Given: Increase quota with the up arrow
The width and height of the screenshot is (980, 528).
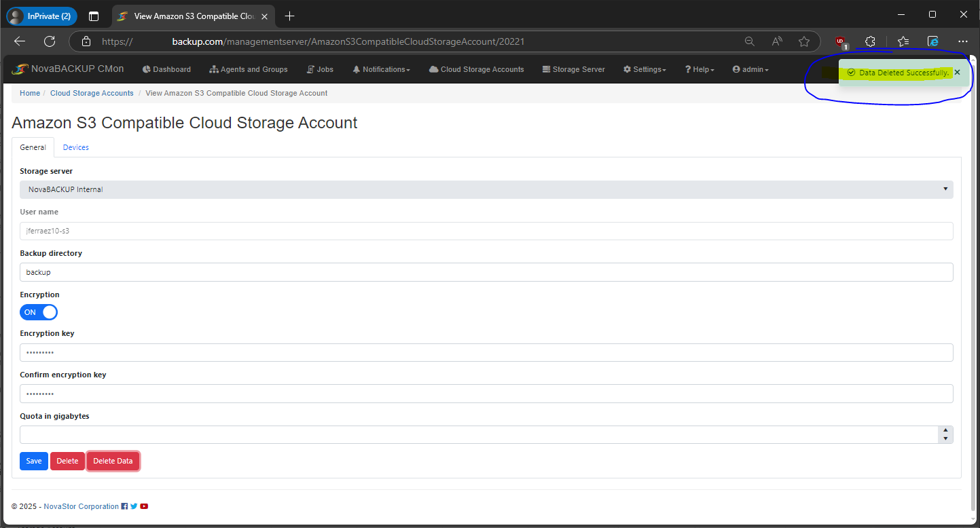Looking at the screenshot, I should (945, 430).
